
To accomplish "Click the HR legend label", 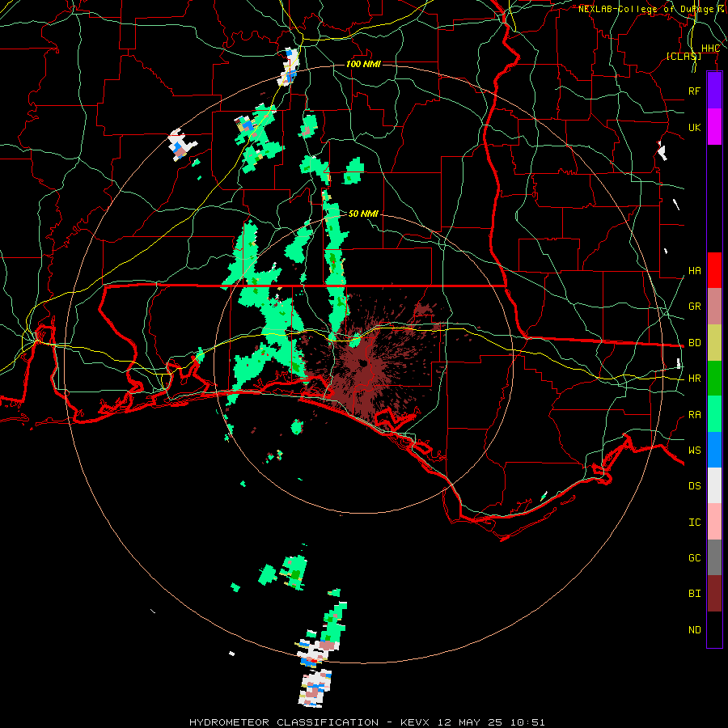I will (695, 379).
